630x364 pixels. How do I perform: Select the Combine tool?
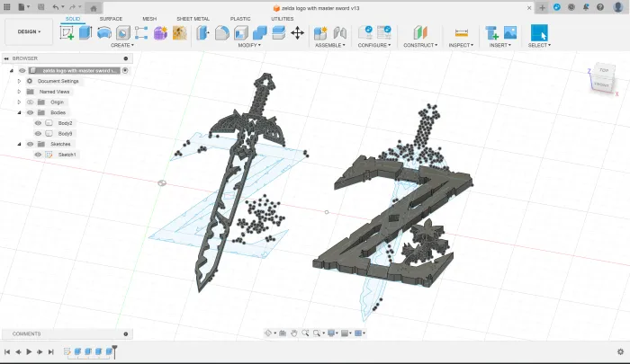(260, 33)
